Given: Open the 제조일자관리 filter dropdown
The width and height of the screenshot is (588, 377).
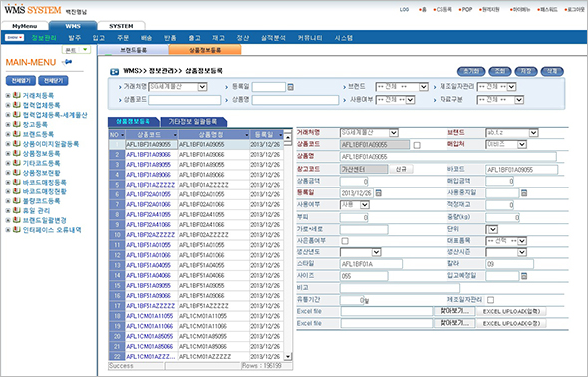Looking at the screenshot, I should point(512,87).
